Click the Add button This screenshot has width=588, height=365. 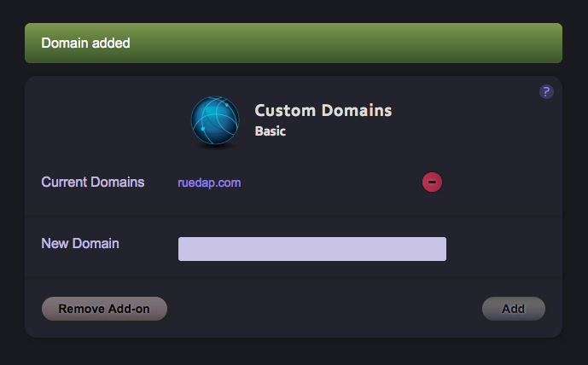tap(513, 309)
